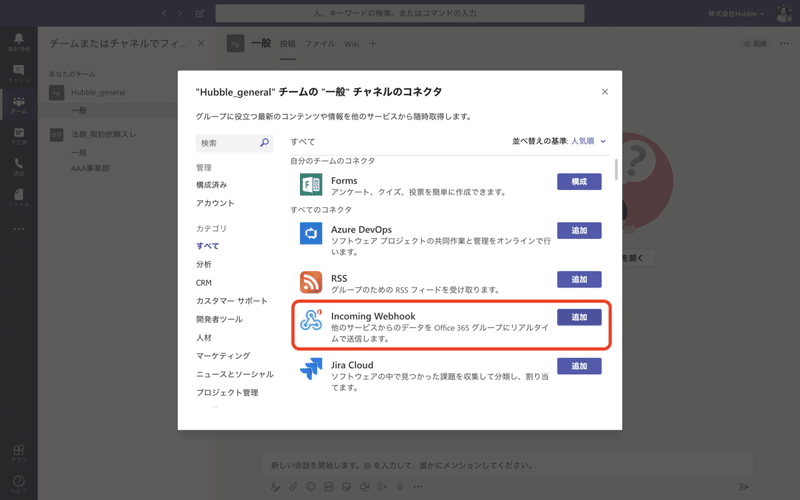
Task: Click the Incoming Webhook title text
Action: 373,316
